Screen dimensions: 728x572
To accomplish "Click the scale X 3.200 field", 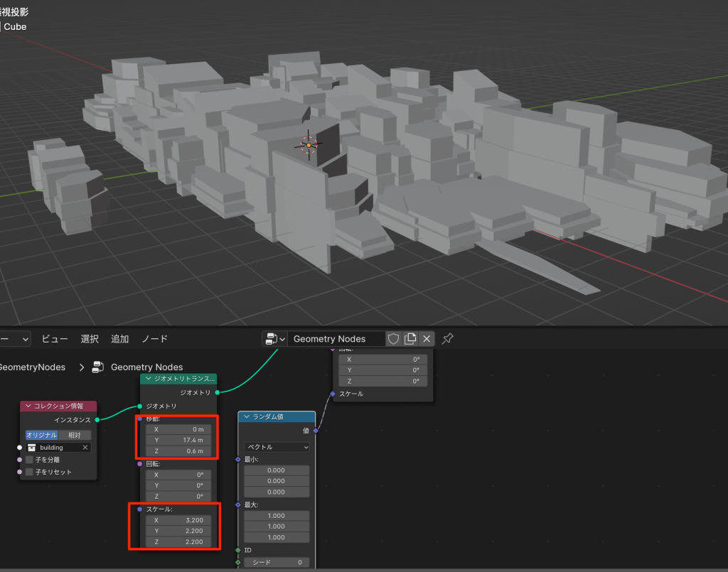I will click(178, 520).
